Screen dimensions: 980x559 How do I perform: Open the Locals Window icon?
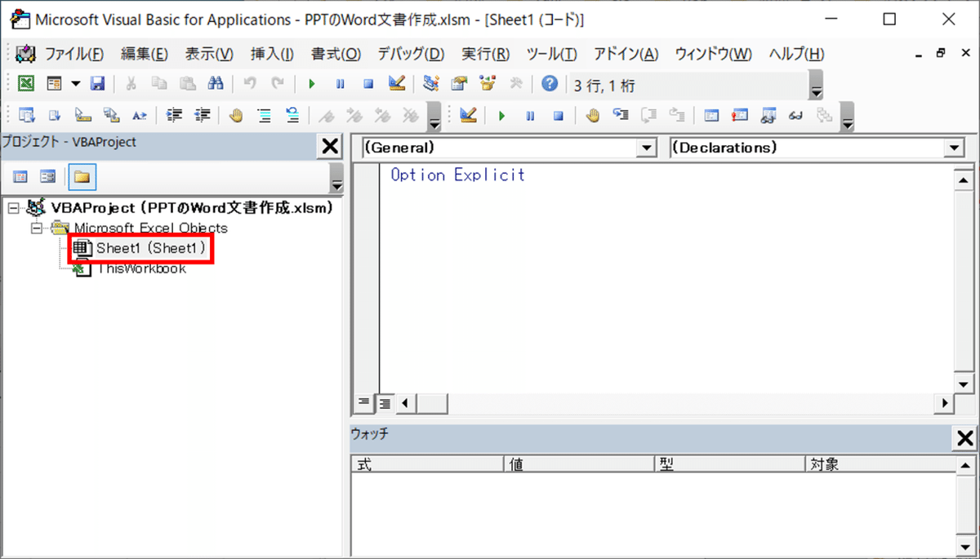711,116
